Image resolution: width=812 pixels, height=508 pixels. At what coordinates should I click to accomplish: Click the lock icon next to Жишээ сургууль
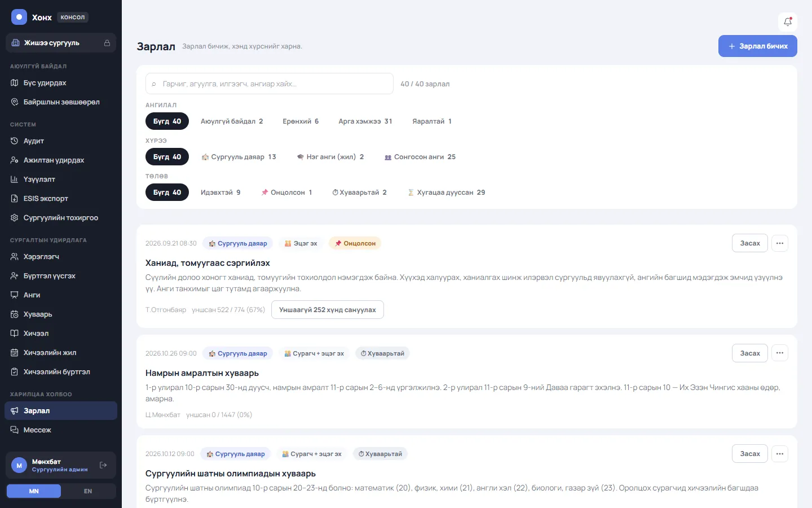(x=107, y=43)
